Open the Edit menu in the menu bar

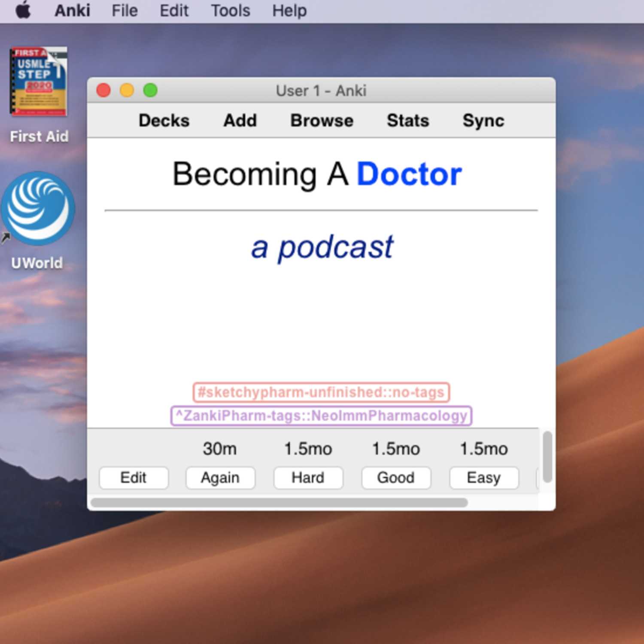click(174, 10)
